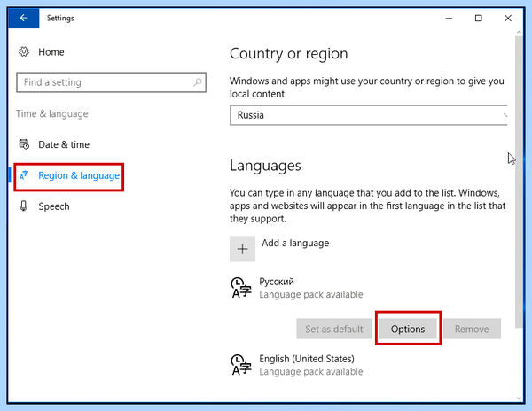Open Speech settings

point(53,206)
